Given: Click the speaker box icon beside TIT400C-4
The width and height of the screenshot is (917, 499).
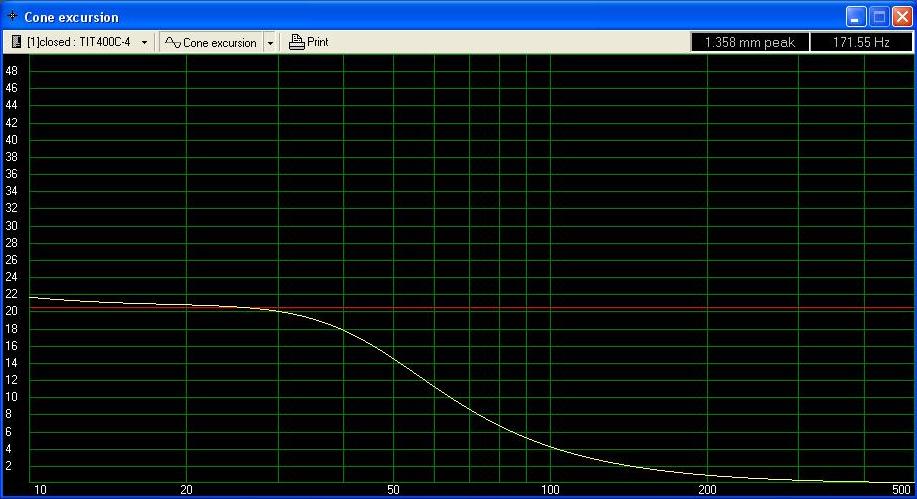Looking at the screenshot, I should coord(17,42).
